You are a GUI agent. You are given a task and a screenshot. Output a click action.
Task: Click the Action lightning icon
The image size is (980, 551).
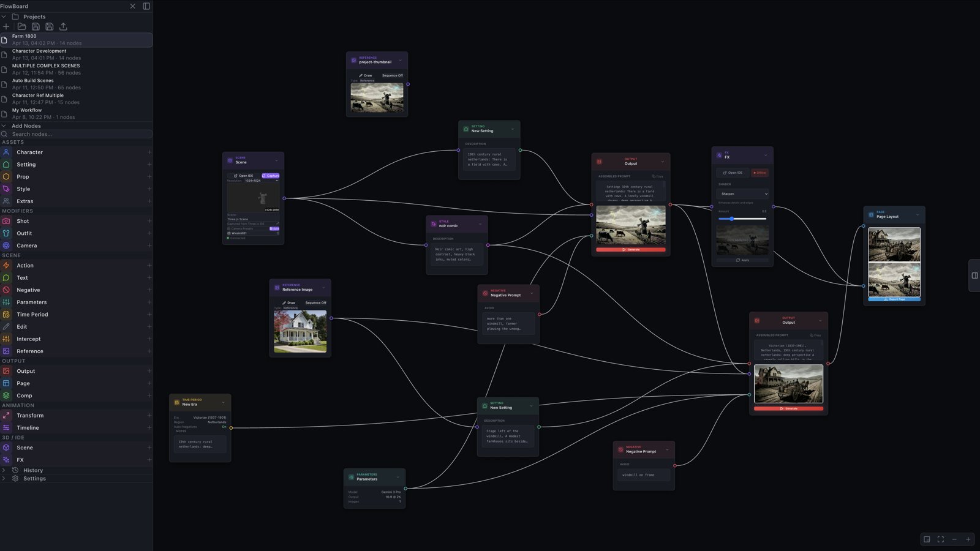[6, 265]
